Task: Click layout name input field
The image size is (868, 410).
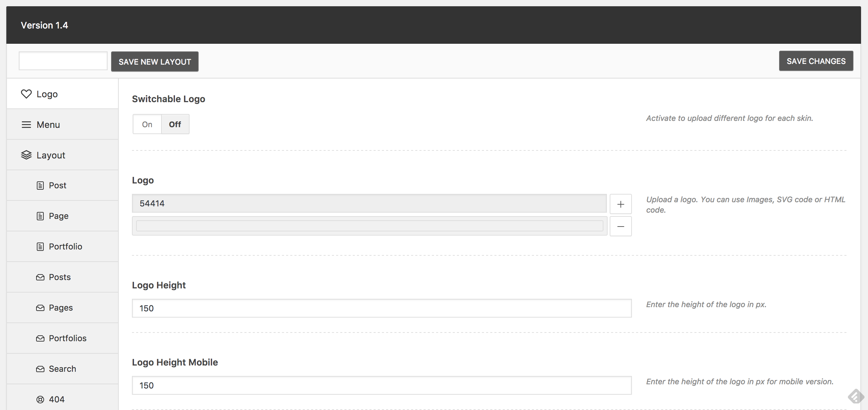Action: pyautogui.click(x=63, y=61)
